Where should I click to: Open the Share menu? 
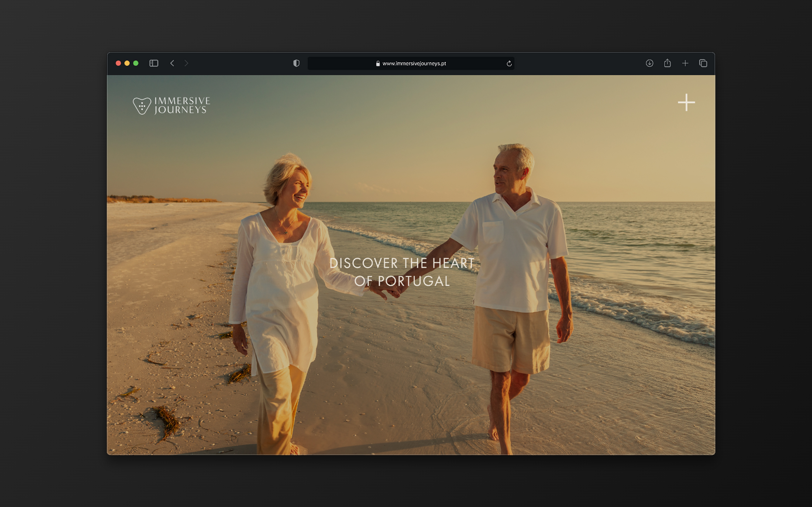667,63
